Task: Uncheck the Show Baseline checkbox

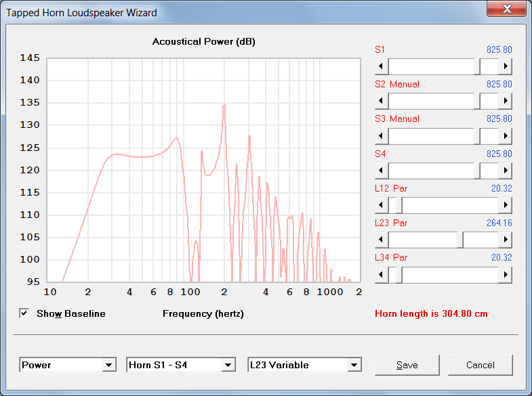Action: (24, 313)
